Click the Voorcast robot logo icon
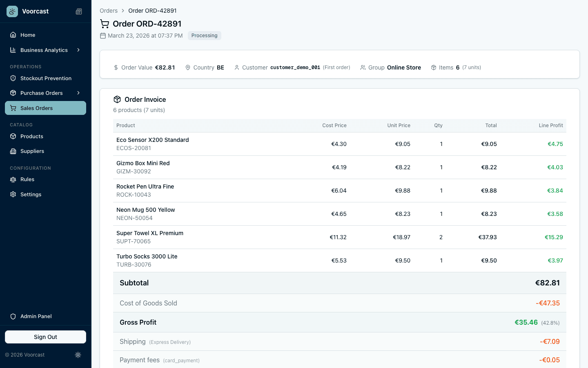 click(x=12, y=11)
